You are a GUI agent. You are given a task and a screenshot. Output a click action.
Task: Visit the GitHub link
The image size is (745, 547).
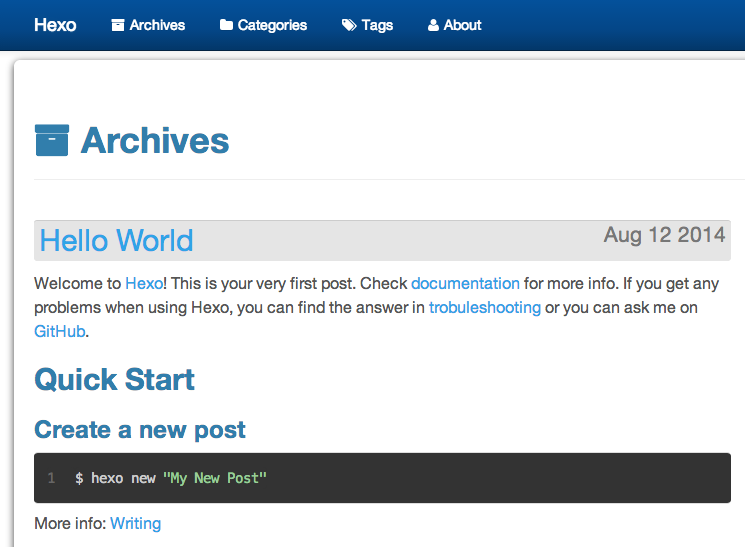[60, 331]
